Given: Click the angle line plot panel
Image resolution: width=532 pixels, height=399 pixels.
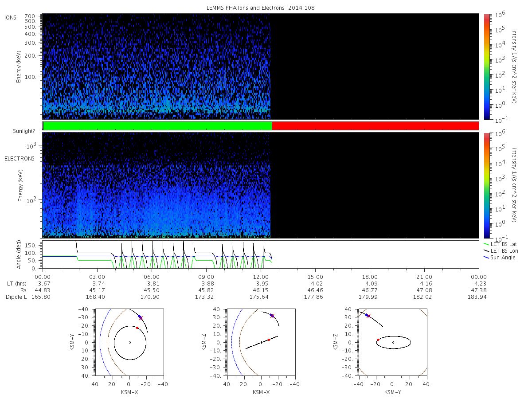Looking at the screenshot, I should tap(261, 254).
